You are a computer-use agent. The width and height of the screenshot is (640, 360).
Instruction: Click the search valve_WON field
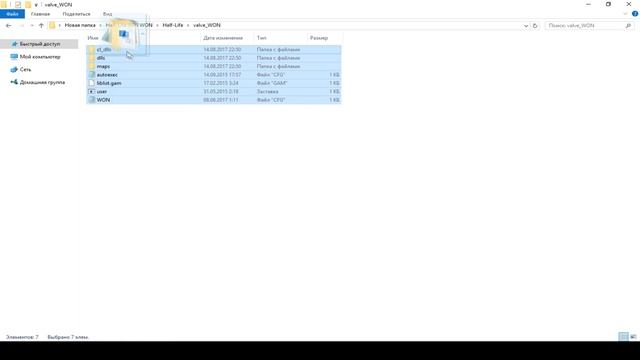coord(584,25)
